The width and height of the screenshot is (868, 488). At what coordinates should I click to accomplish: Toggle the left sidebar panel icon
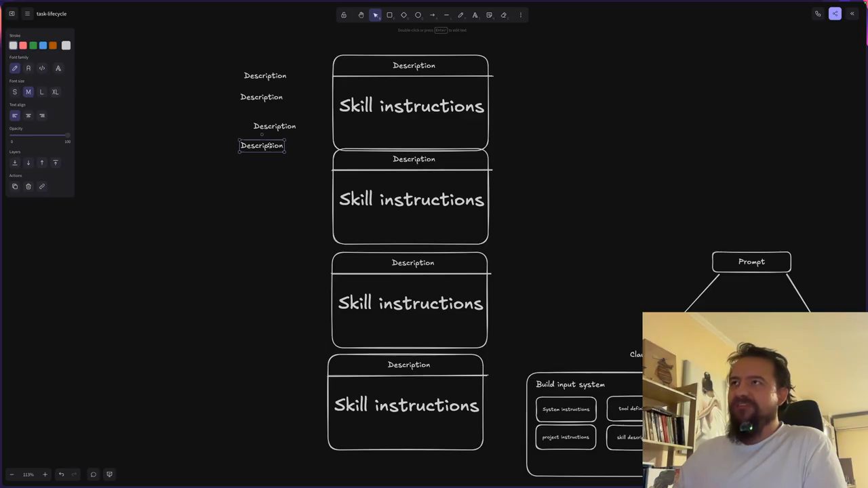(x=12, y=14)
